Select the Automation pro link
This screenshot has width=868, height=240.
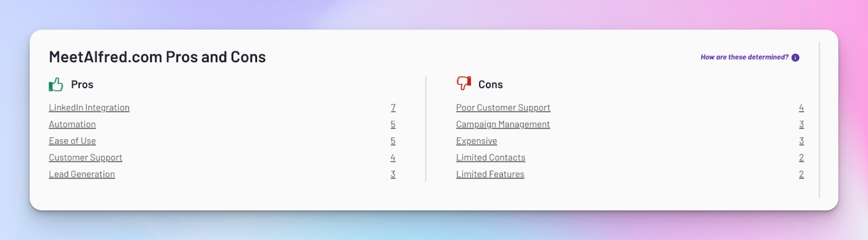(x=72, y=125)
